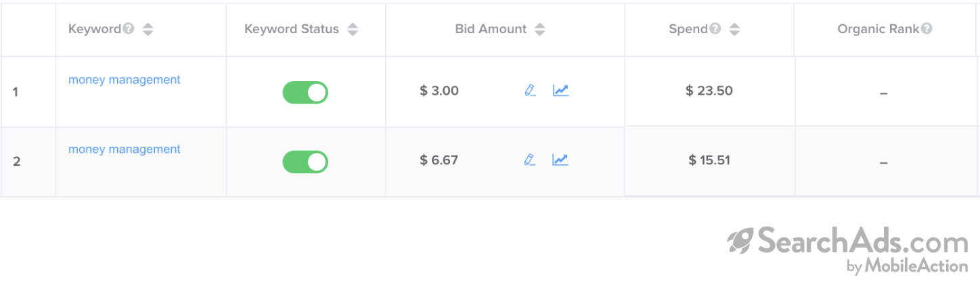
Task: Open first money management keyword link
Action: tap(125, 80)
